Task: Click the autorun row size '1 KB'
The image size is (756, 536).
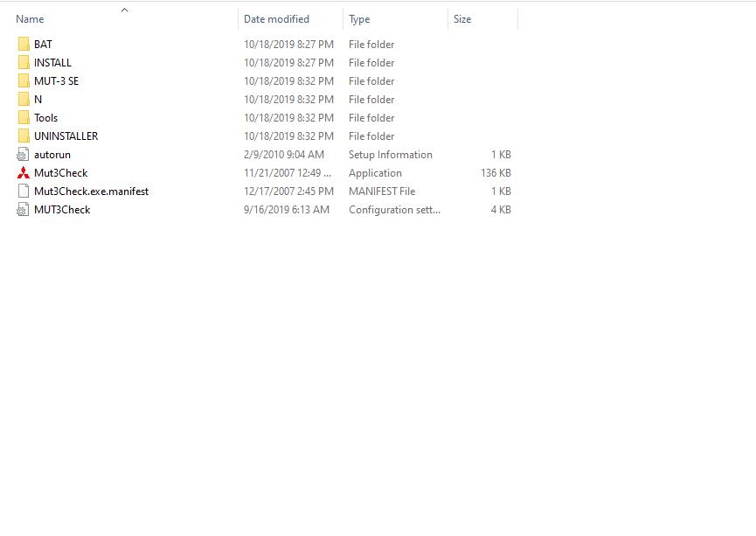Action: pos(501,155)
